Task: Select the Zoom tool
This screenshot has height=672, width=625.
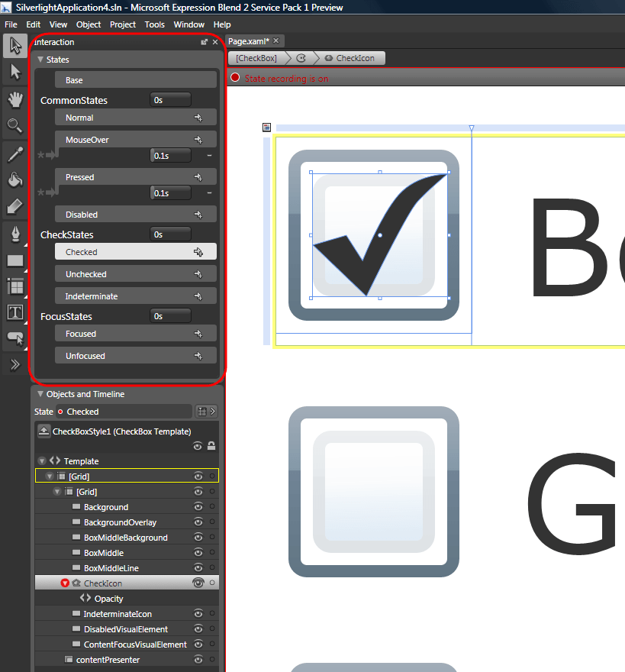Action: (x=15, y=125)
